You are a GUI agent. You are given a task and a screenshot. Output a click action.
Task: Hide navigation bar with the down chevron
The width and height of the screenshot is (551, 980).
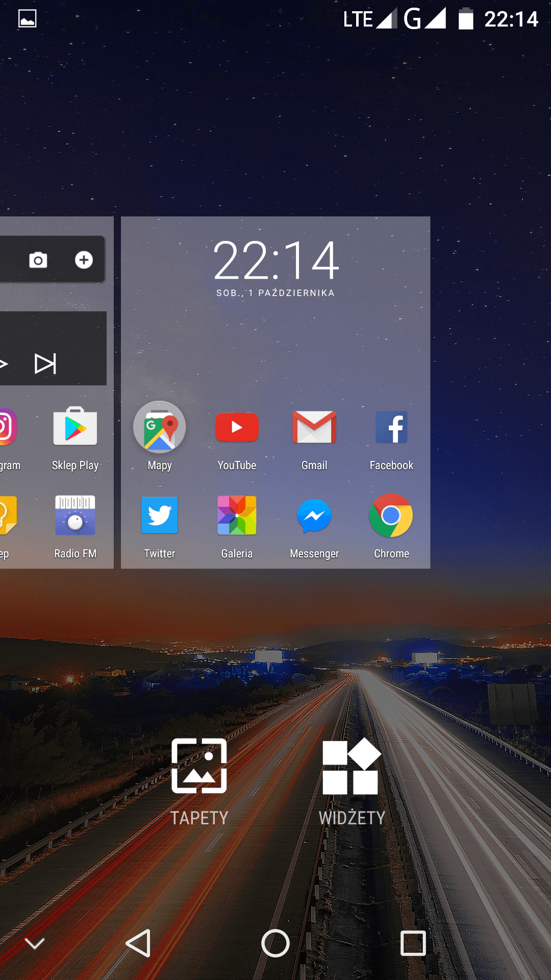pos(35,944)
